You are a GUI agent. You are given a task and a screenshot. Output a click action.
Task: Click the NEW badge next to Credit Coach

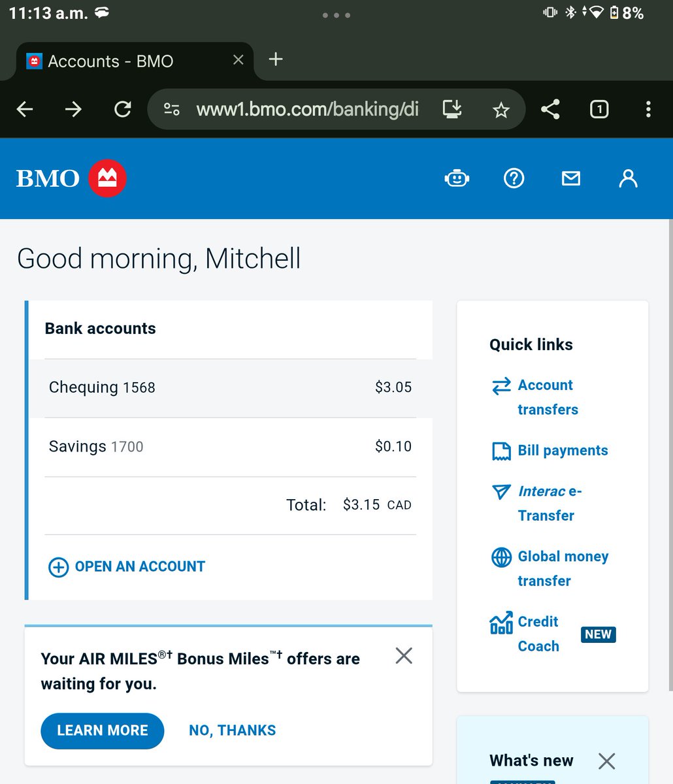click(x=598, y=634)
